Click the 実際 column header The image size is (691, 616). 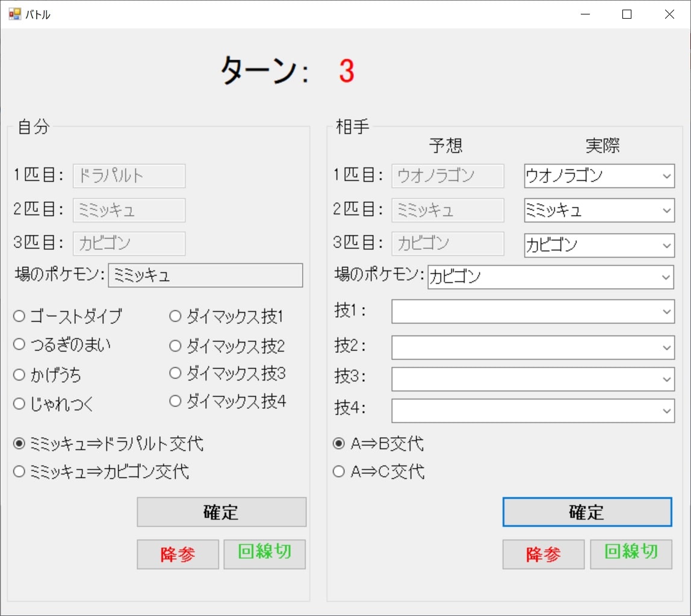[603, 146]
